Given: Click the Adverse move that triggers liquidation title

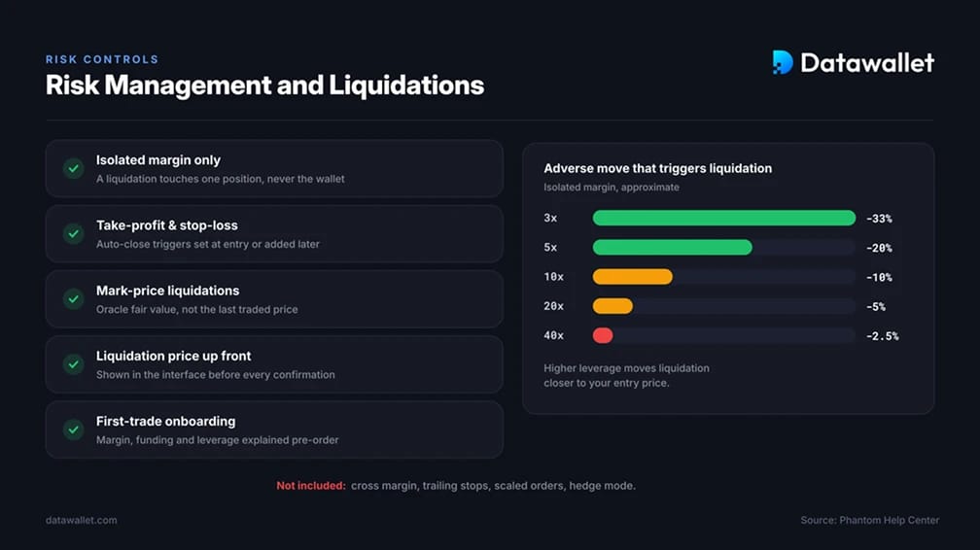Looking at the screenshot, I should [657, 168].
